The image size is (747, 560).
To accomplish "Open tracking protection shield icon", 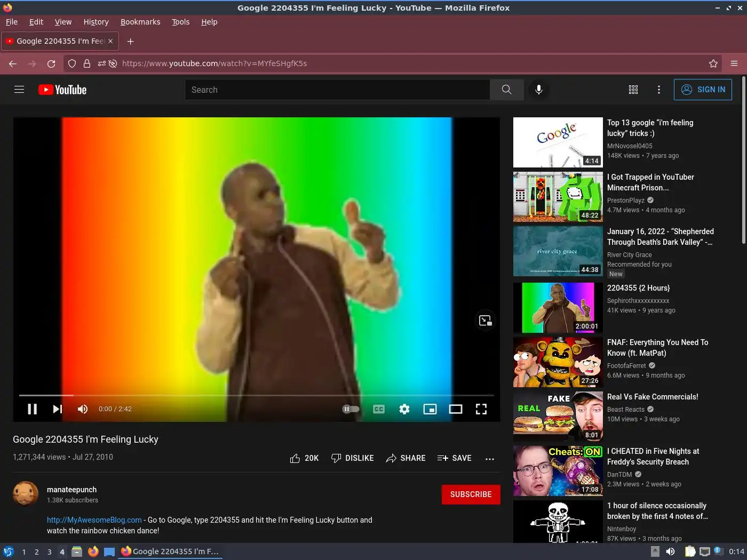I will tap(72, 63).
